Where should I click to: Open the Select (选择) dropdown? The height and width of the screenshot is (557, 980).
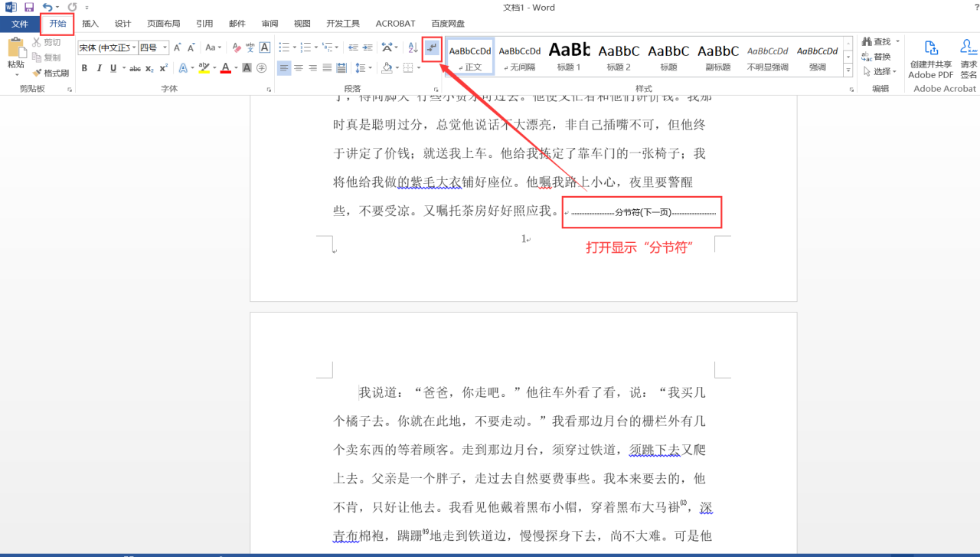tap(879, 71)
